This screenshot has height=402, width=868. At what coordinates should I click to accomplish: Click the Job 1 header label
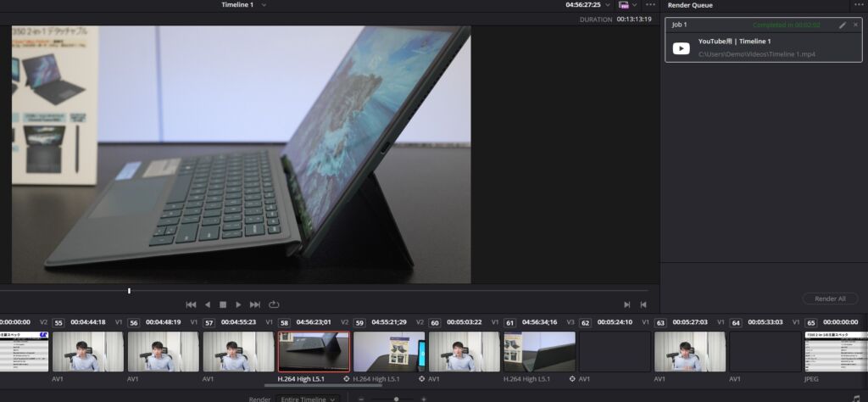click(x=679, y=25)
